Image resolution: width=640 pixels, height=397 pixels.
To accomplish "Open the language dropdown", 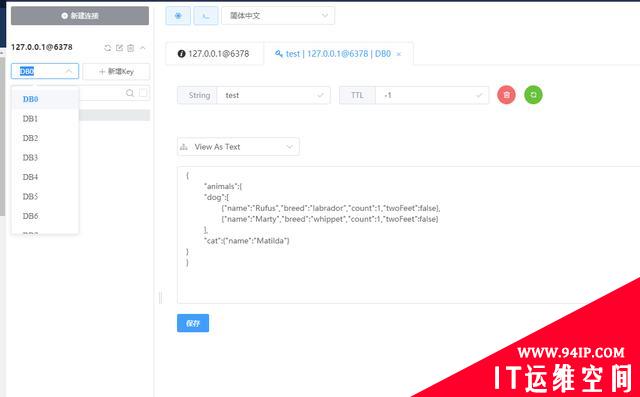I will pos(278,16).
